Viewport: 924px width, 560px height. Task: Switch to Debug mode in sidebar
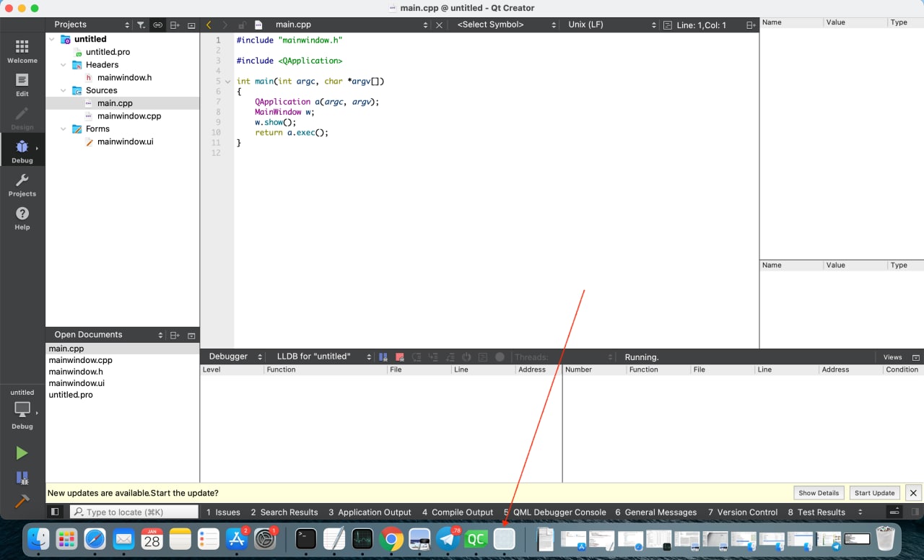tap(22, 151)
